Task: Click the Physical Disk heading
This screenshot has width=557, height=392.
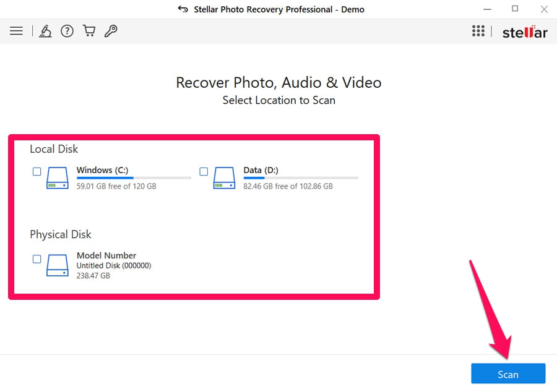Action: pos(61,234)
